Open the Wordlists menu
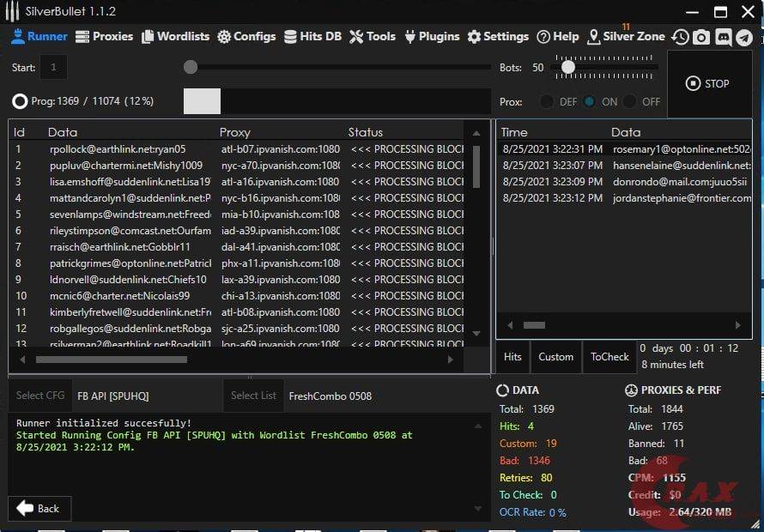Viewport: 764px width, 532px height. (175, 37)
